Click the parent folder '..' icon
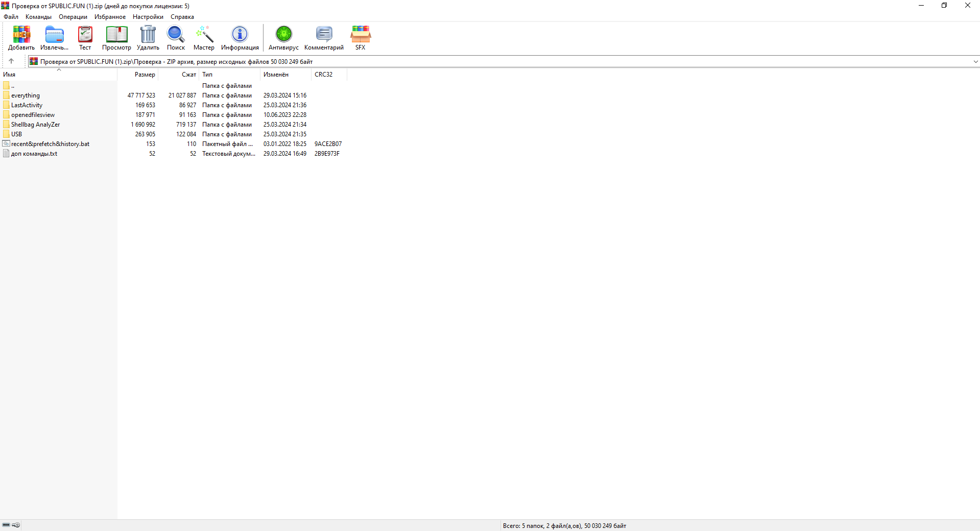The height and width of the screenshot is (531, 980). click(6, 86)
